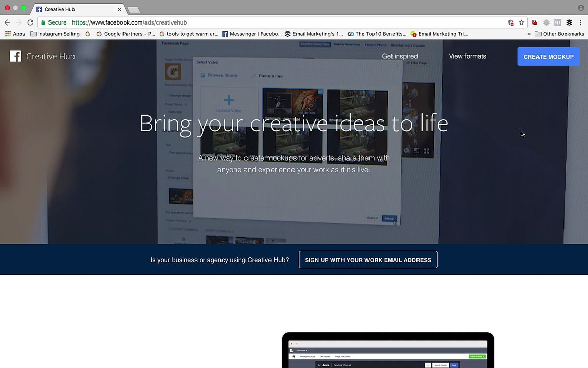Open a new tab button

[x=134, y=10]
